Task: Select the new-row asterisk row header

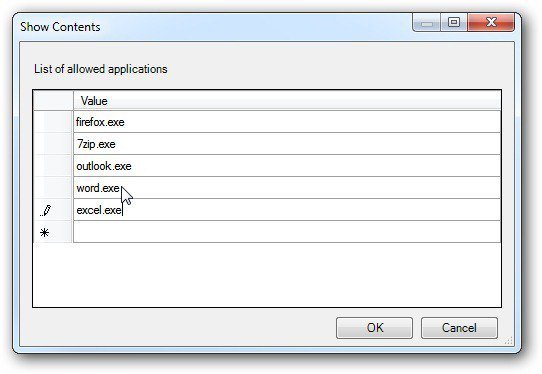Action: 53,232
